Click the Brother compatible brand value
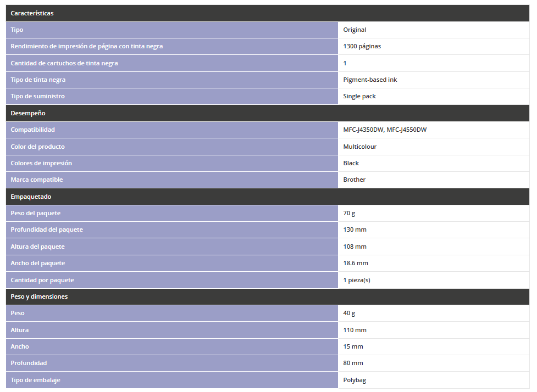 point(354,180)
